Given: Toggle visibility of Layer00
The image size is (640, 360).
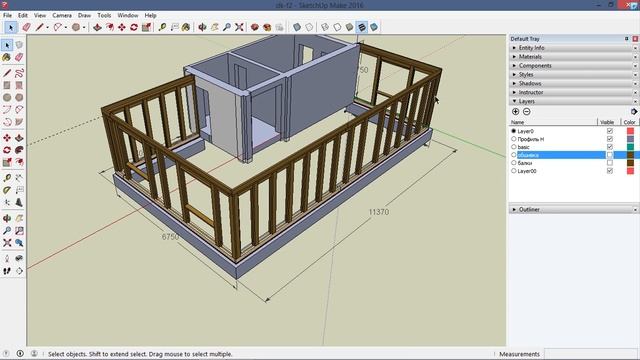Looking at the screenshot, I should click(610, 171).
